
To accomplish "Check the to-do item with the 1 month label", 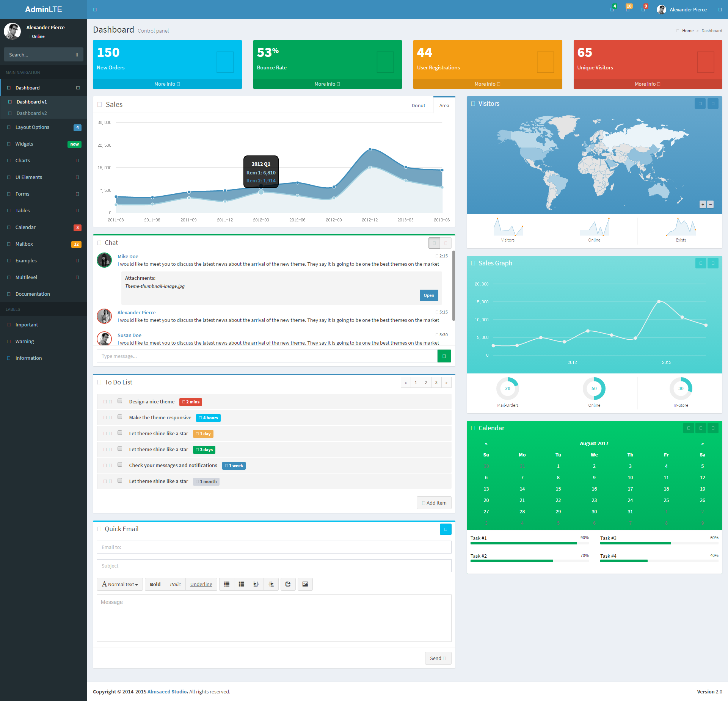I will tap(120, 481).
